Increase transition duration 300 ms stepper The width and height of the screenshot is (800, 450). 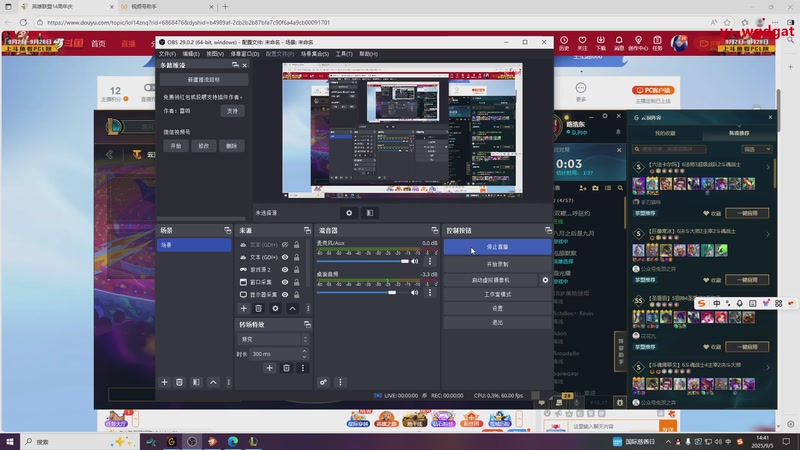tap(305, 351)
